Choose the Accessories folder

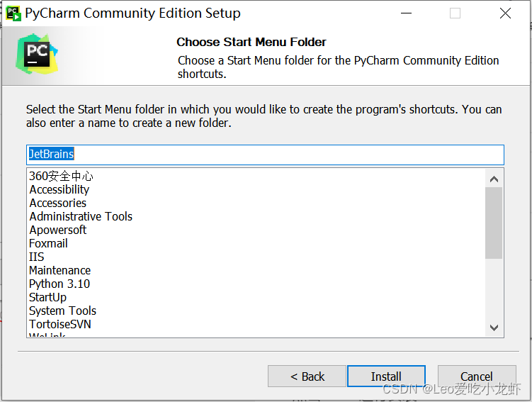coord(58,203)
